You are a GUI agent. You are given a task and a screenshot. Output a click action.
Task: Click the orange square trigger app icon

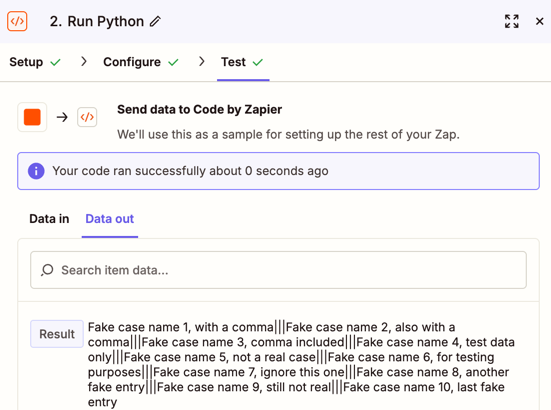coord(32,117)
